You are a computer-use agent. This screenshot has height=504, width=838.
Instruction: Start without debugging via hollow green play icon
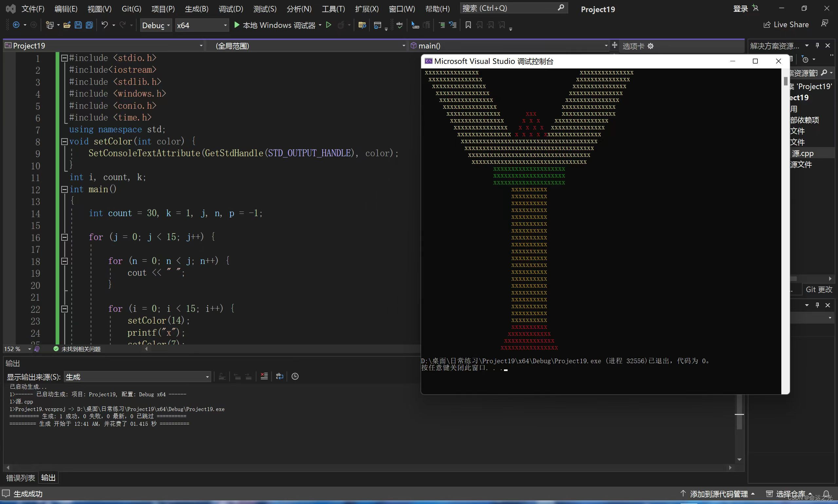[x=328, y=25]
